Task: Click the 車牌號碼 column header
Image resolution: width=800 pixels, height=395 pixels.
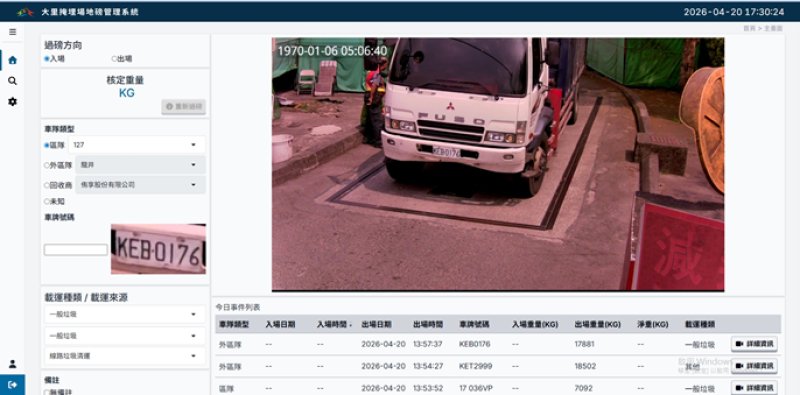Action: coord(474,325)
